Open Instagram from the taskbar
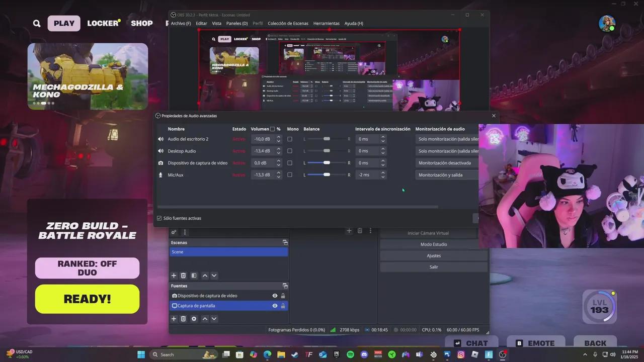 [x=461, y=354]
